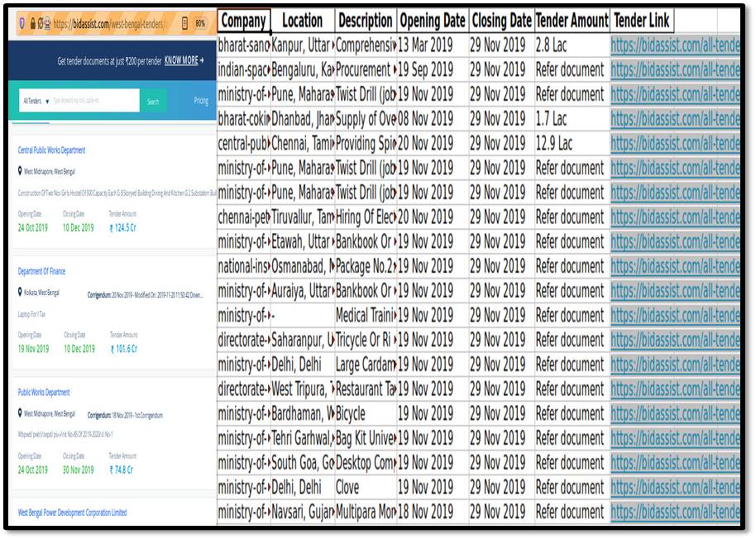Click the padlock site security icon
Viewport: 756px width, 539px height.
click(33, 24)
